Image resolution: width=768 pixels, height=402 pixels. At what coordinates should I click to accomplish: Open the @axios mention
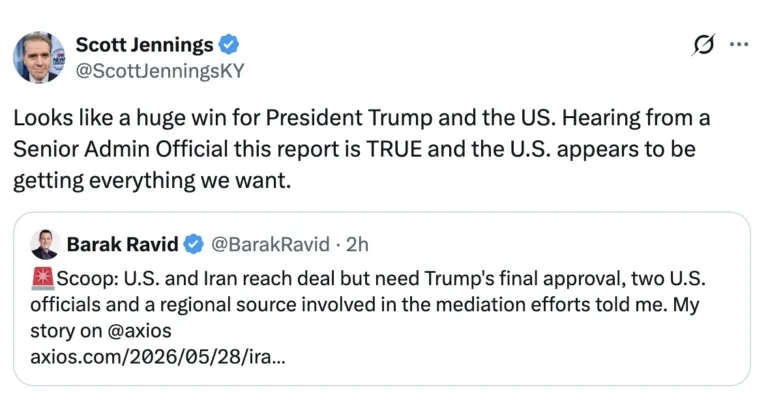[x=139, y=331]
